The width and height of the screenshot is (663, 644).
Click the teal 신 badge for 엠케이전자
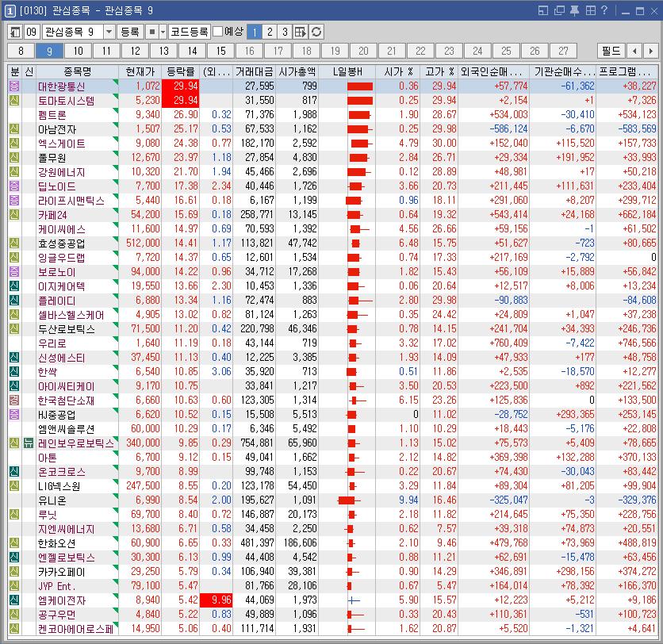tap(14, 600)
